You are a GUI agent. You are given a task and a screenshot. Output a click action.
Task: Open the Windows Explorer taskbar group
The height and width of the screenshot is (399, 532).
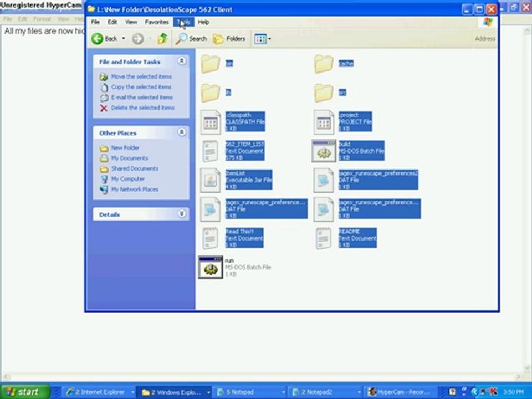click(172, 392)
